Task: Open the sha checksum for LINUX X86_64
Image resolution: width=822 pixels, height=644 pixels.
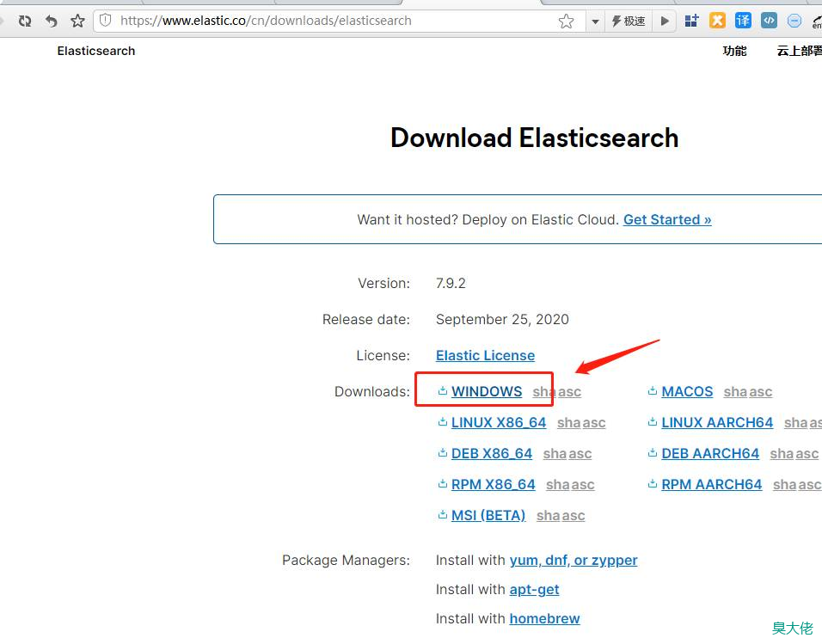Action: 569,423
